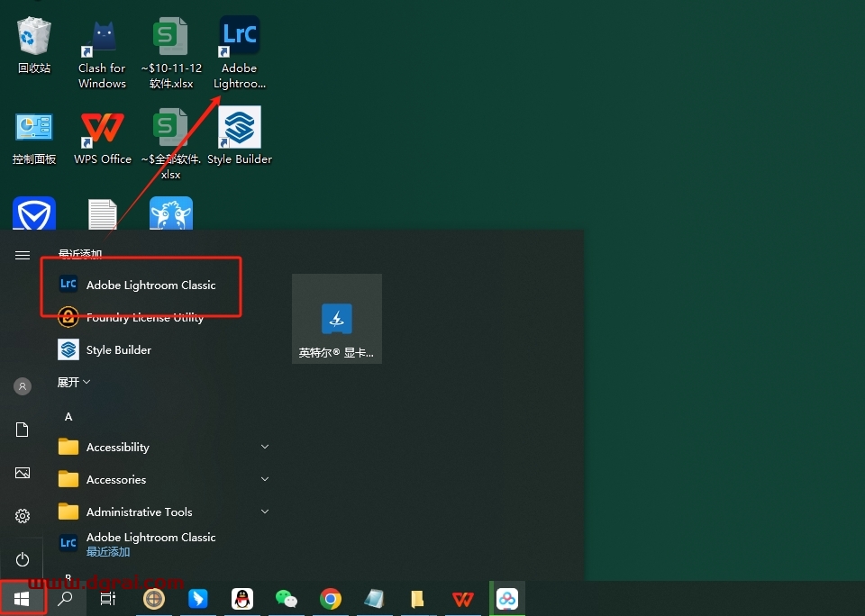Open QQ penguin on the taskbar

click(242, 599)
